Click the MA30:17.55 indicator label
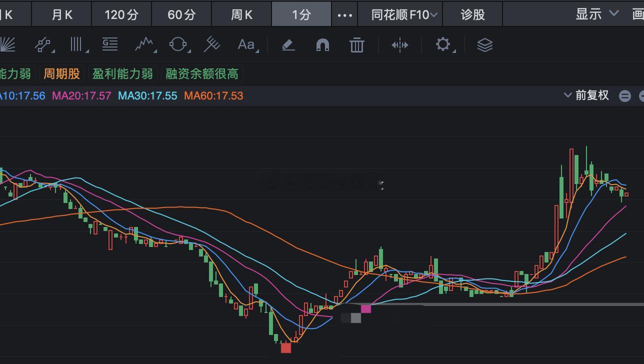644x364 pixels. 147,95
